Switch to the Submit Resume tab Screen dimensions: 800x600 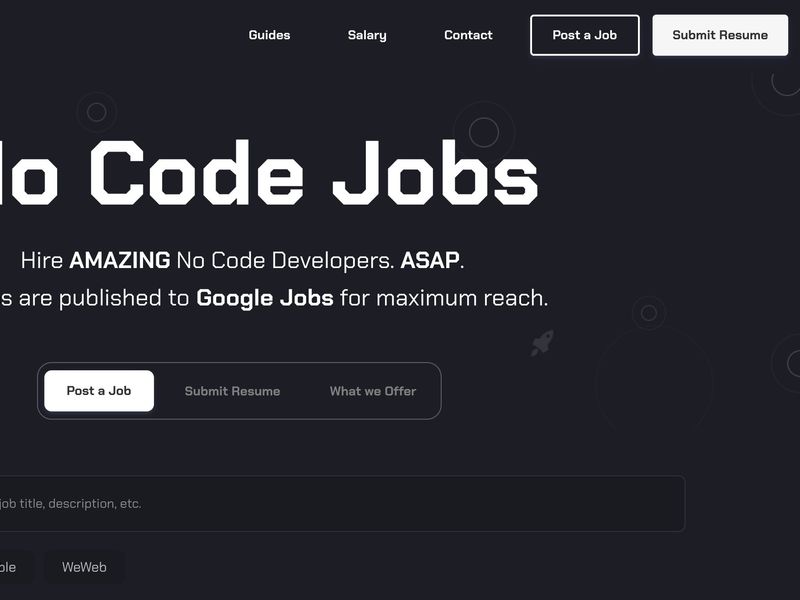(x=232, y=391)
